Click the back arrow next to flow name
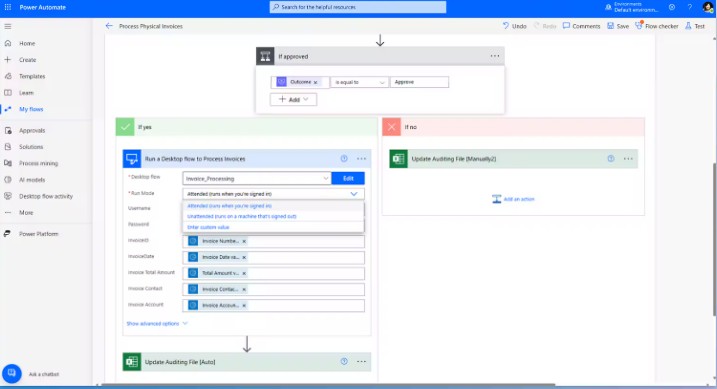This screenshot has height=389, width=717. coord(109,26)
